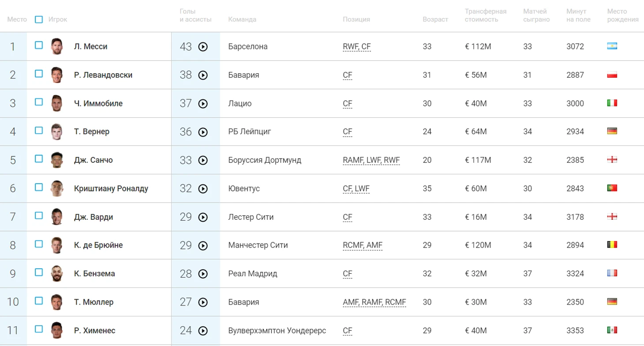
Task: Tick the checkbox for Л. Месси
Action: pyautogui.click(x=39, y=45)
